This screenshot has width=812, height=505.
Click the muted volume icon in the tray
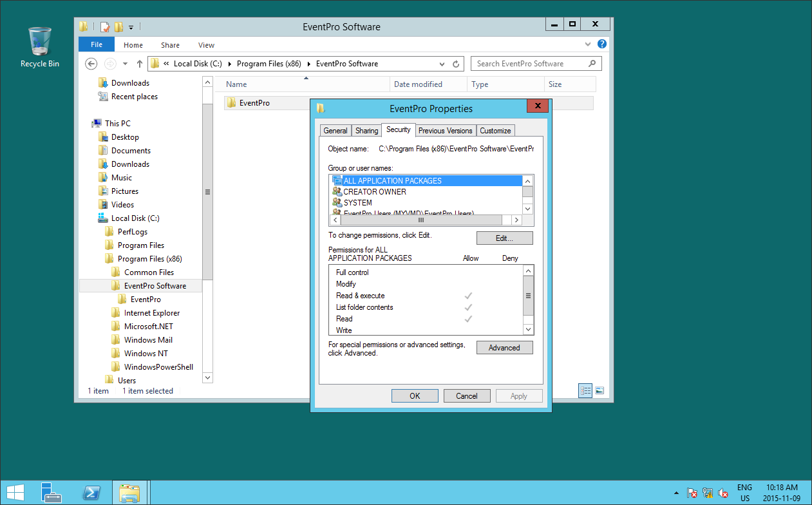point(722,493)
